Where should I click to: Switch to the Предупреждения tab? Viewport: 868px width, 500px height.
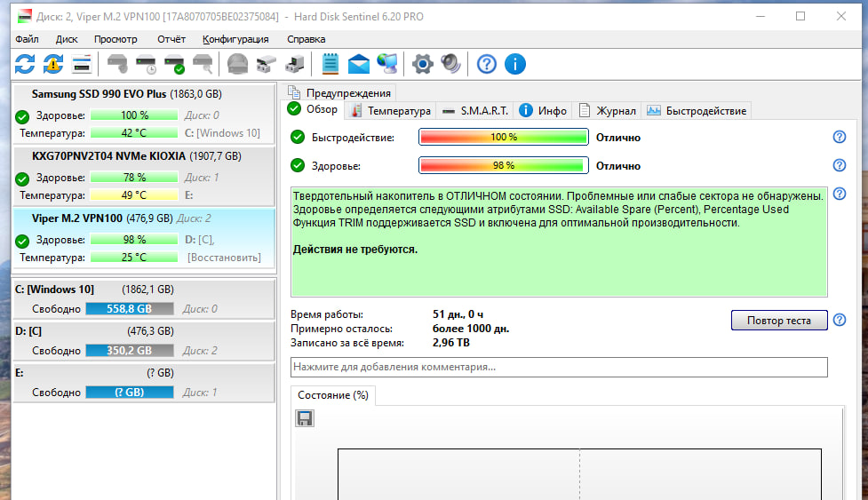339,93
